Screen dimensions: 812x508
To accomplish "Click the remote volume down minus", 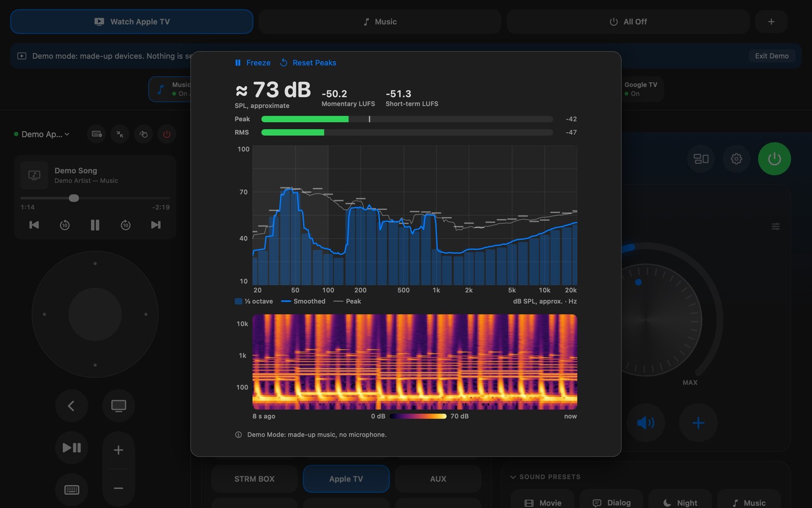I will tap(118, 488).
